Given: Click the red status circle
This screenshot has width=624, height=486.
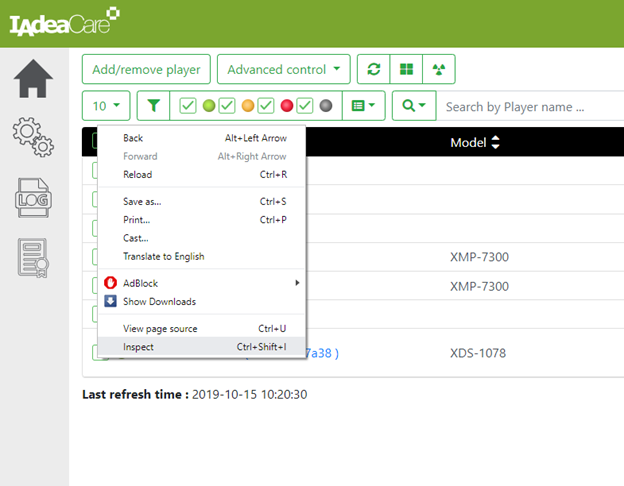Looking at the screenshot, I should (x=287, y=106).
